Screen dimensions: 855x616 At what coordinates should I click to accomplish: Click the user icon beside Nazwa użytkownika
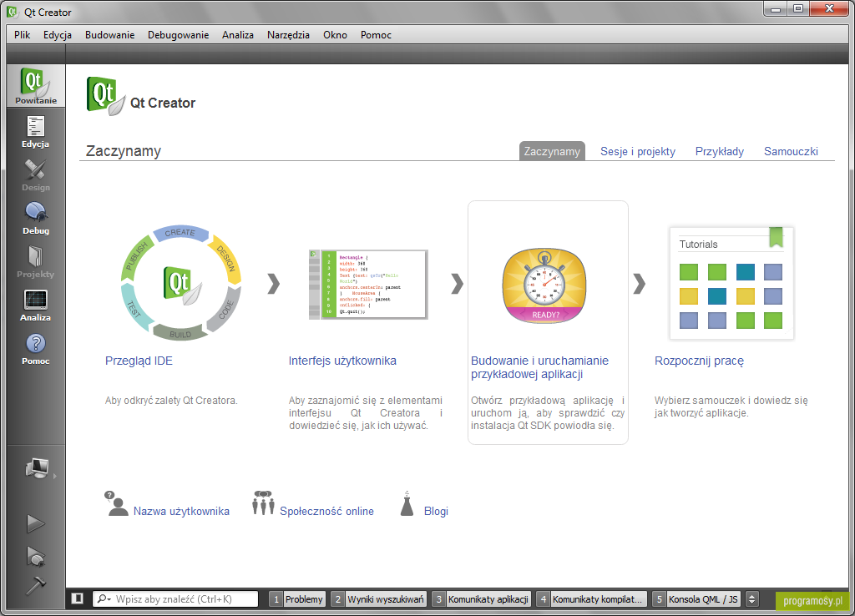click(x=116, y=503)
